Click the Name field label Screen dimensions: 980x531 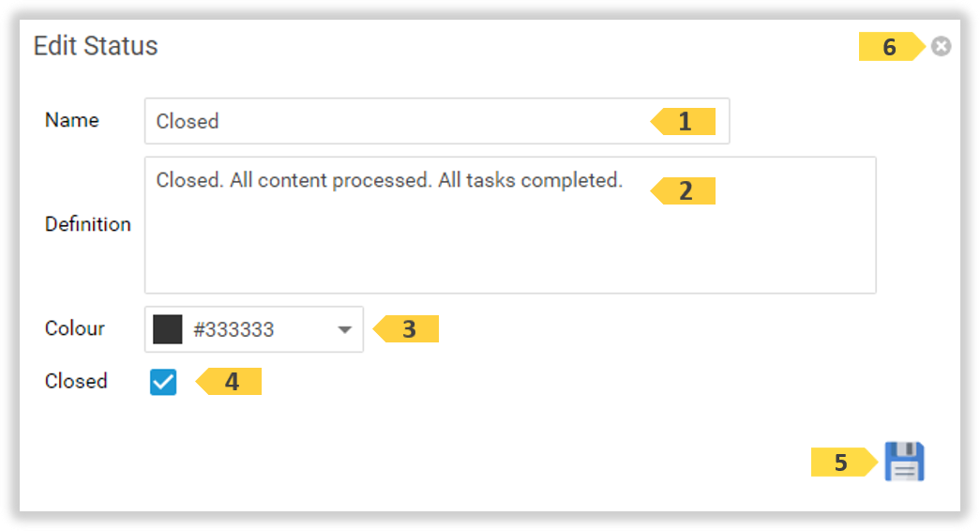(x=71, y=120)
